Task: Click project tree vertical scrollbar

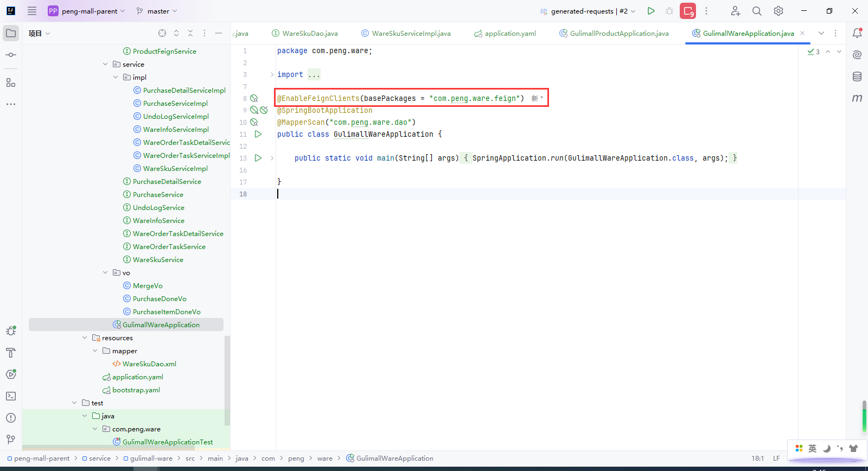Action: 227,380
